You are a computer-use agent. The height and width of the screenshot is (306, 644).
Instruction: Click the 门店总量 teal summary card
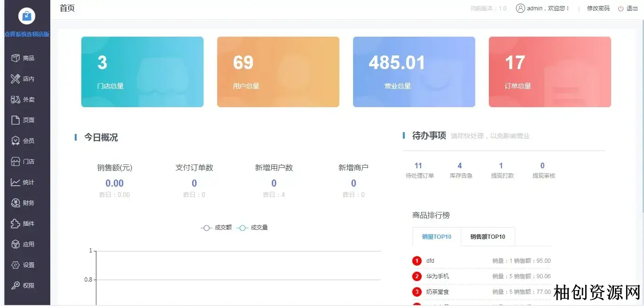[142, 72]
